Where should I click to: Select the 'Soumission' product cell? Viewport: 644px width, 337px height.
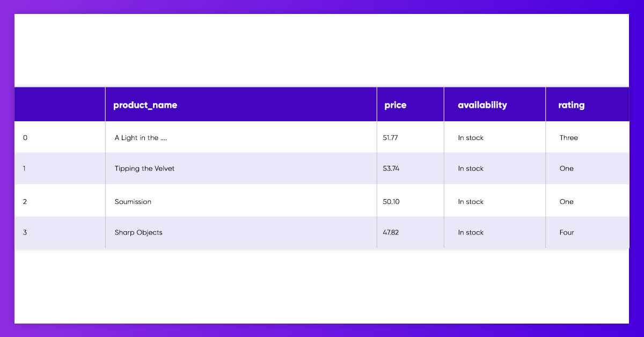[x=241, y=201]
